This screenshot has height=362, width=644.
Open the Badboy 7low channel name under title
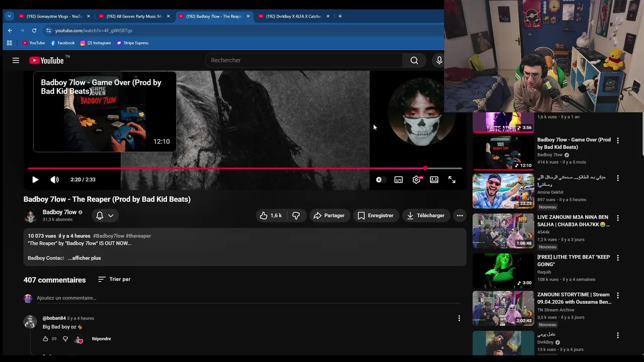pyautogui.click(x=59, y=212)
